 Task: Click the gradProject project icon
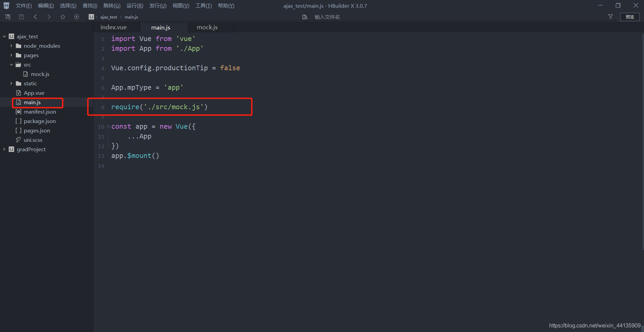point(11,149)
